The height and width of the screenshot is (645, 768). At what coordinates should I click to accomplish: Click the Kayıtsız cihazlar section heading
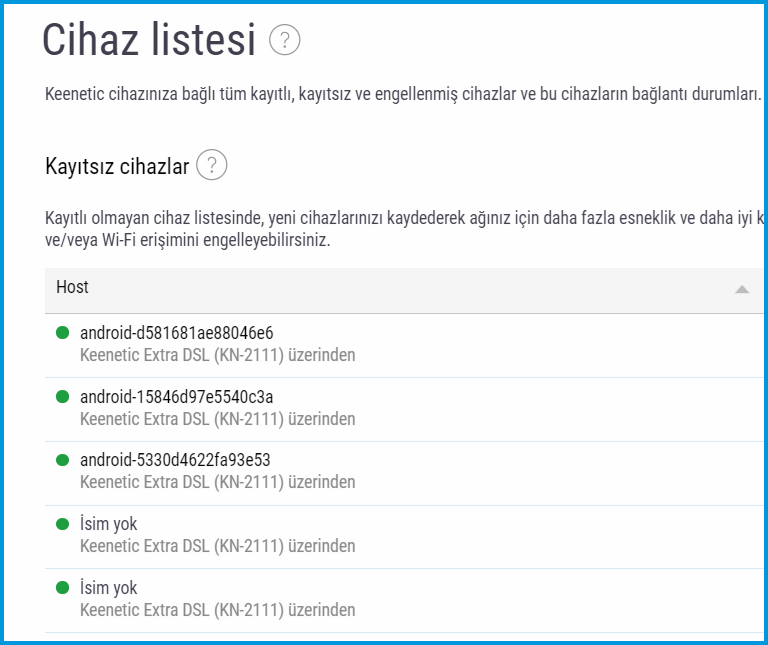click(x=117, y=167)
